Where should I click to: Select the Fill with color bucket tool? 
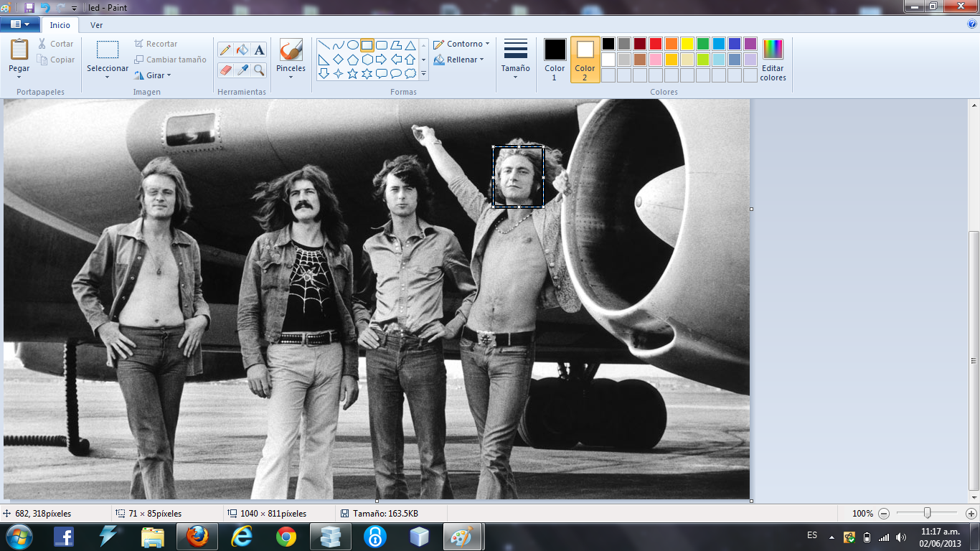[242, 50]
